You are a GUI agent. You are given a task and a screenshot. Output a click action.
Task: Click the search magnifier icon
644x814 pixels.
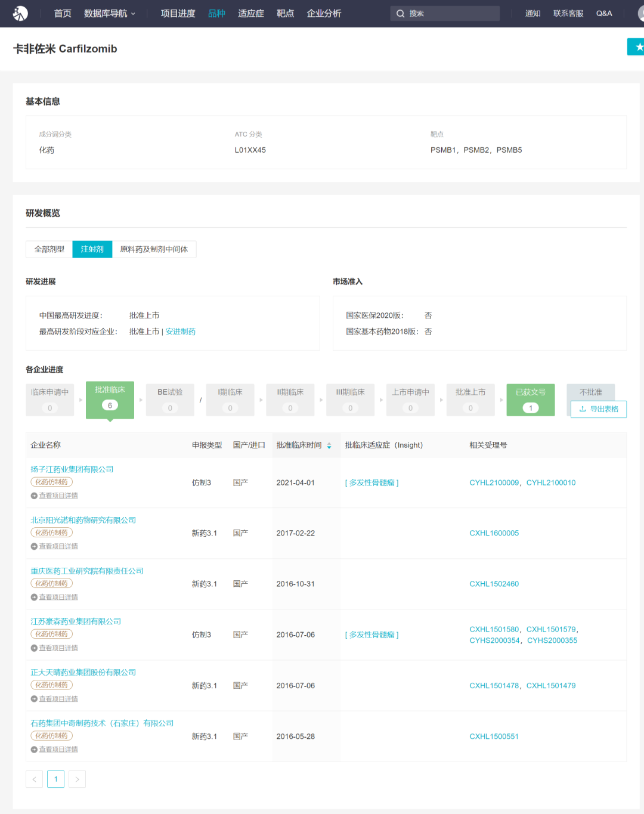401,14
